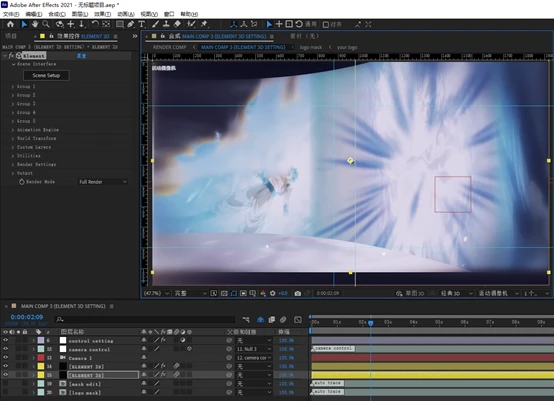
Task: Expand Group 1 properties
Action: click(13, 87)
